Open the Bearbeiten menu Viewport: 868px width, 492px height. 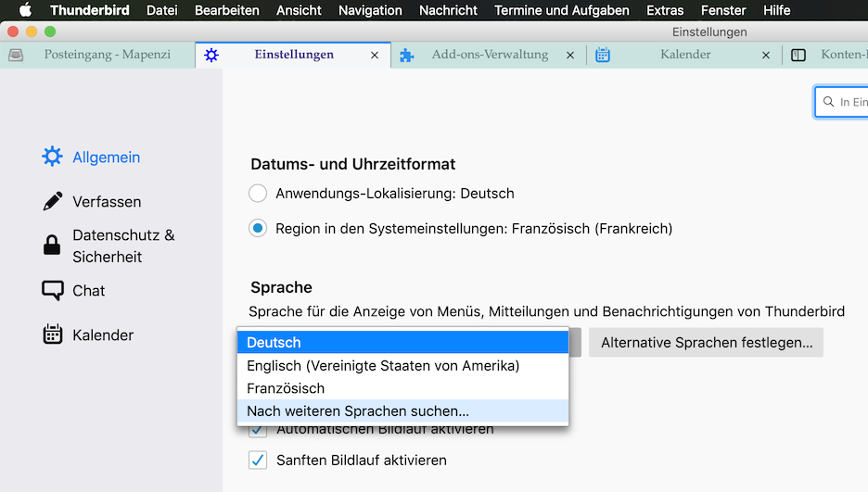[x=227, y=10]
